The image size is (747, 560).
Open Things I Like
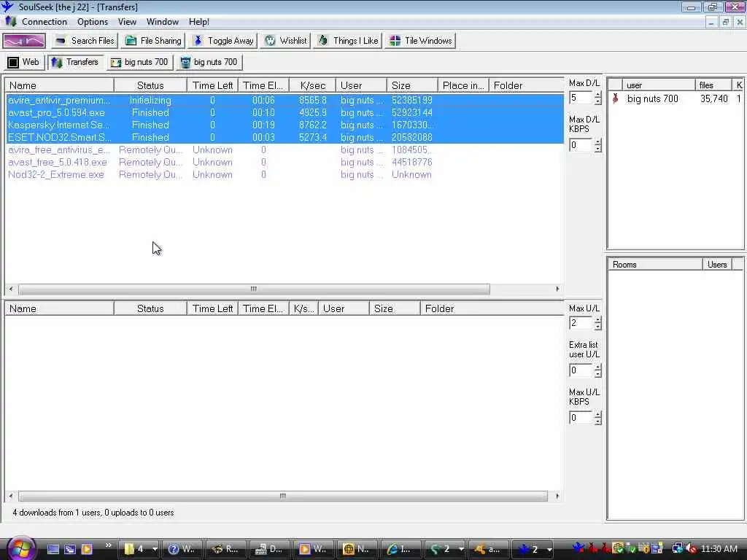click(348, 41)
